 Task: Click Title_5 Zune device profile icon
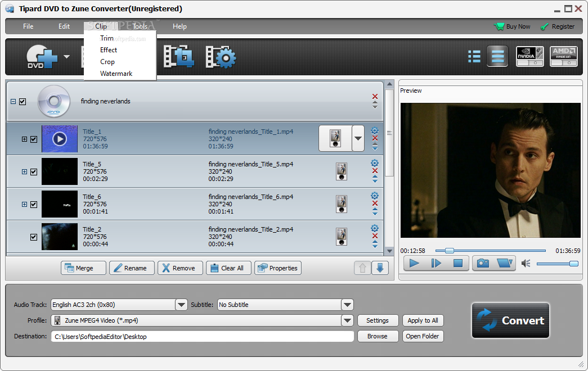coord(342,171)
